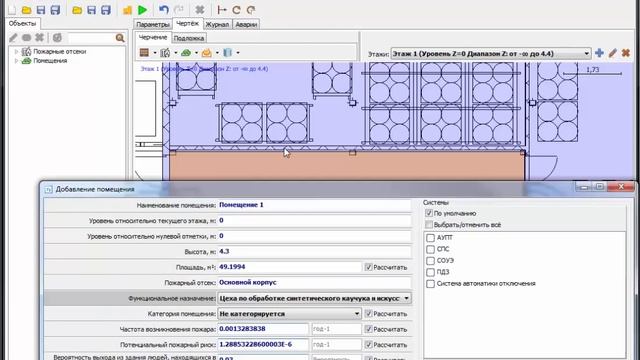Toggle the По умолчанию checkbox
This screenshot has width=640, height=360.
(x=429, y=213)
